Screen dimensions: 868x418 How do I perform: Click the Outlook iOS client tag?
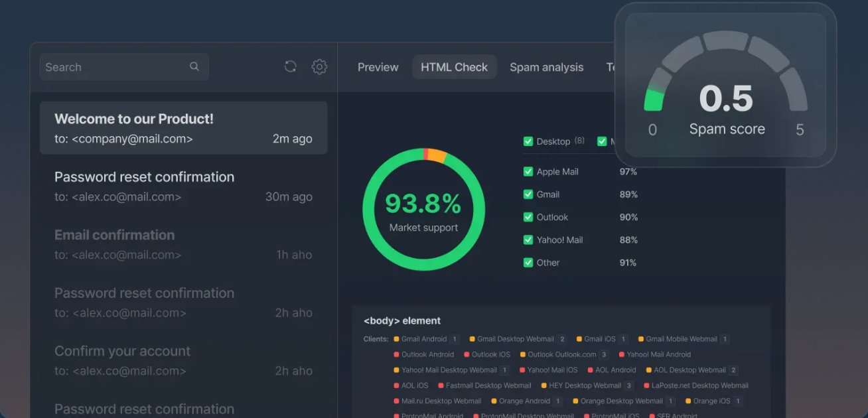click(487, 354)
